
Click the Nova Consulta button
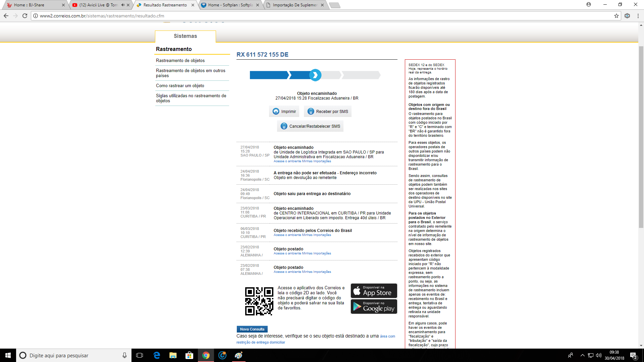(252, 329)
